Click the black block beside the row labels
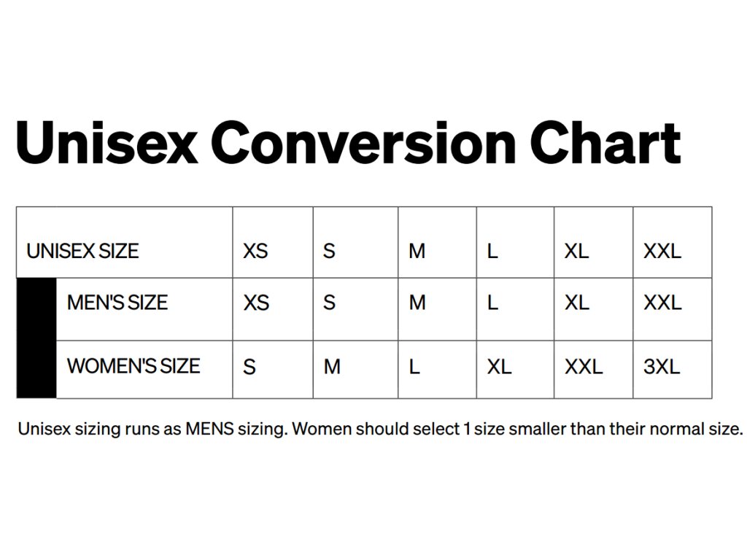This screenshot has height=560, width=747. [36, 338]
